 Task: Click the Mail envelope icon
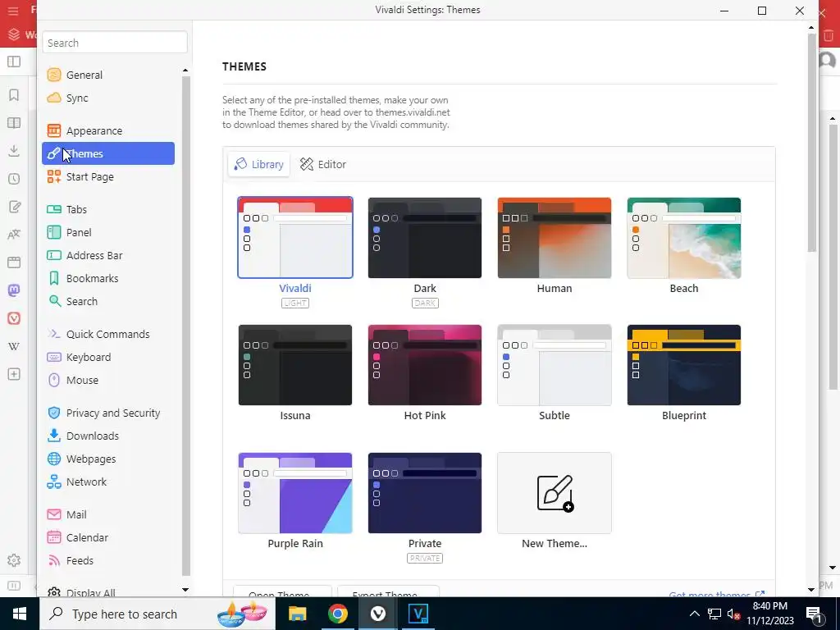pyautogui.click(x=54, y=515)
